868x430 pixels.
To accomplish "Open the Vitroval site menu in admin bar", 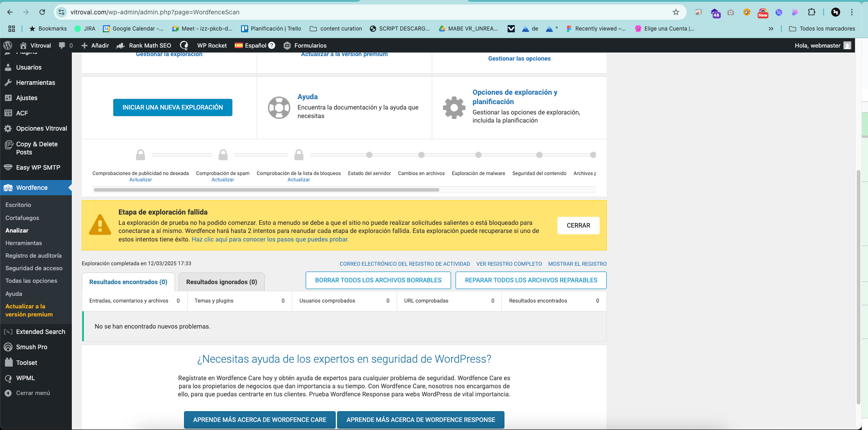I will pyautogui.click(x=35, y=45).
